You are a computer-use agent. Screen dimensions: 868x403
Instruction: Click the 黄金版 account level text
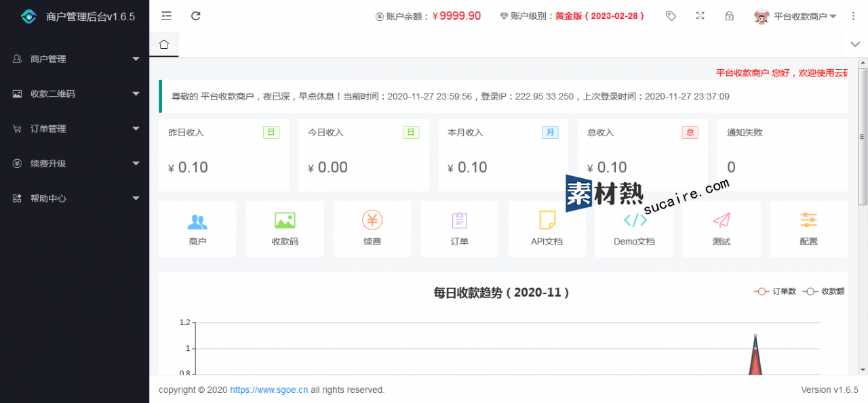(x=599, y=16)
